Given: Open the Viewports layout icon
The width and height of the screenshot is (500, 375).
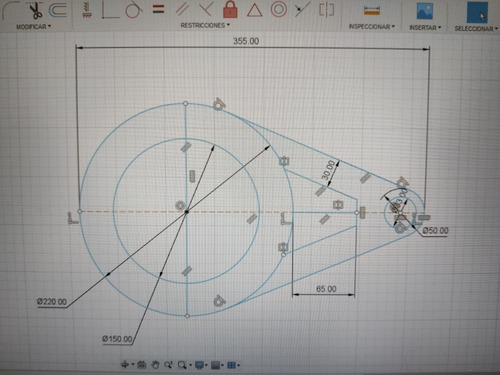Looking at the screenshot, I should (x=231, y=366).
